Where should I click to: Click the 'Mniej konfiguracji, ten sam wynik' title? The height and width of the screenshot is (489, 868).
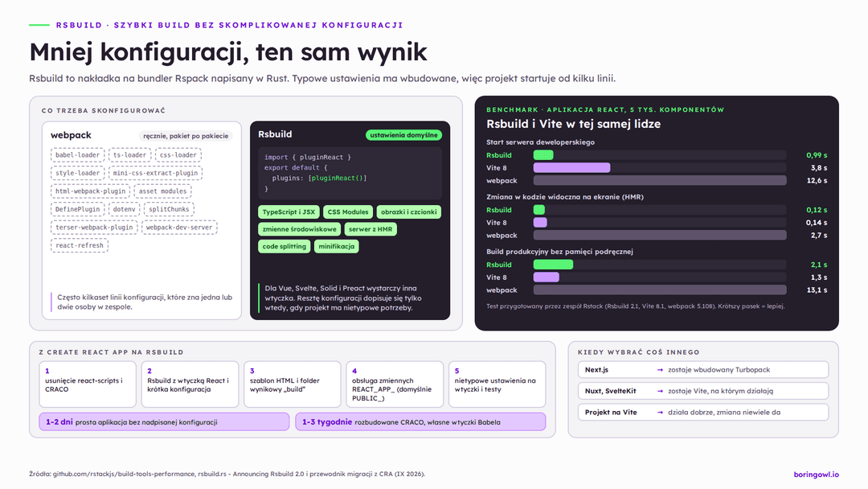(x=228, y=52)
